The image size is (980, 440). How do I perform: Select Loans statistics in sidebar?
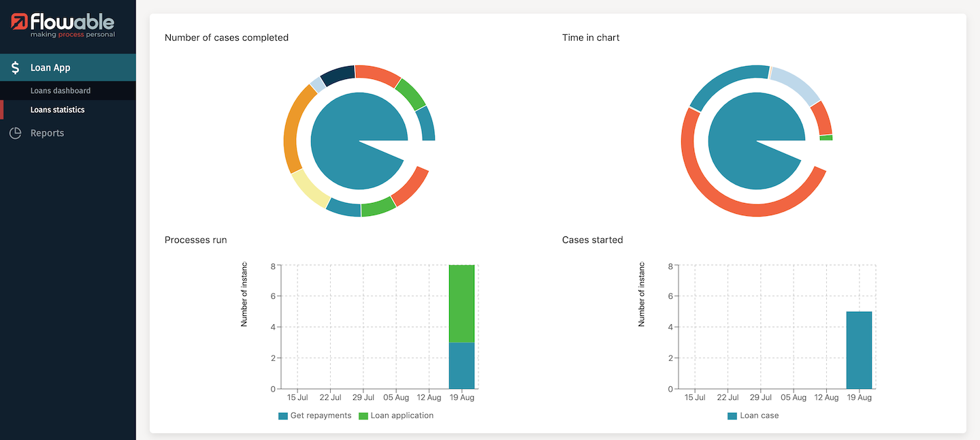click(x=57, y=110)
